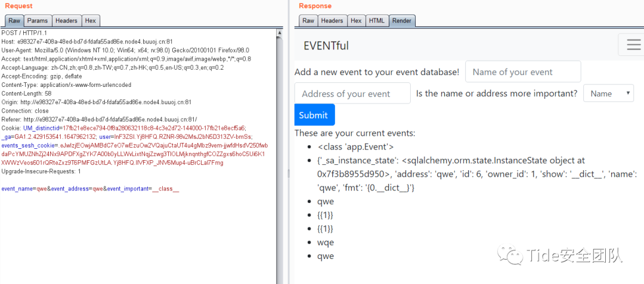
Task: Click the Origin header line
Action: tap(96, 102)
